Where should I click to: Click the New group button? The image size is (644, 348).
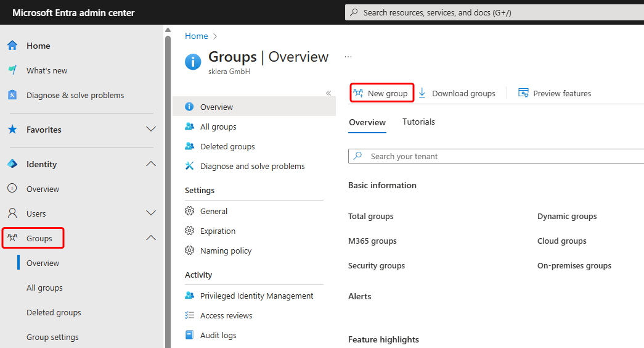tap(381, 93)
